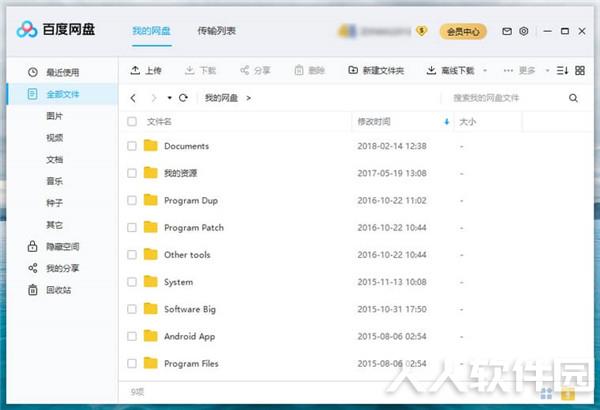
Task: Toggle the blue sort direction arrow
Action: click(446, 122)
